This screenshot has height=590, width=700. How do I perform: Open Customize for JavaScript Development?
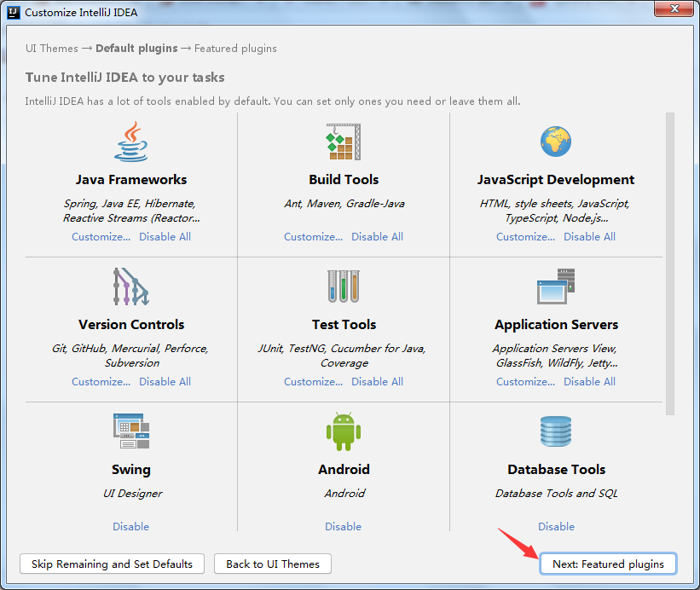click(x=526, y=236)
